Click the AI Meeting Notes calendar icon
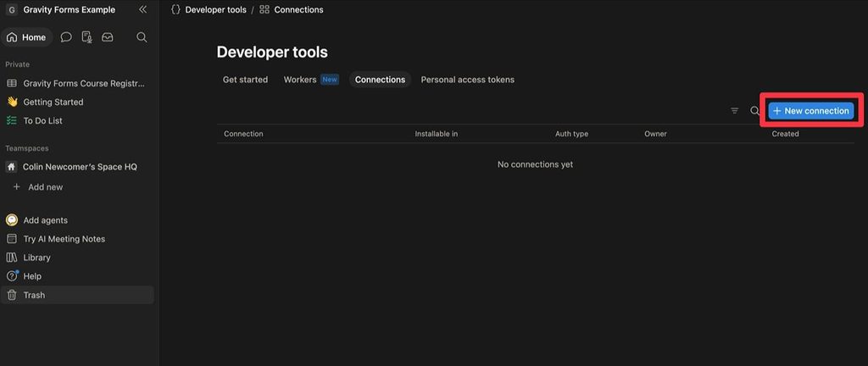This screenshot has width=868, height=366. click(x=12, y=239)
